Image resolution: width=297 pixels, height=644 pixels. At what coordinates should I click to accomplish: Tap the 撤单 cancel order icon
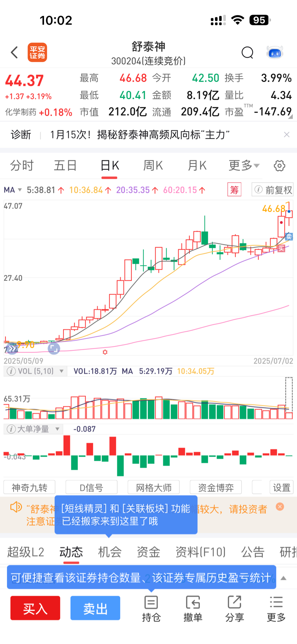(x=193, y=609)
